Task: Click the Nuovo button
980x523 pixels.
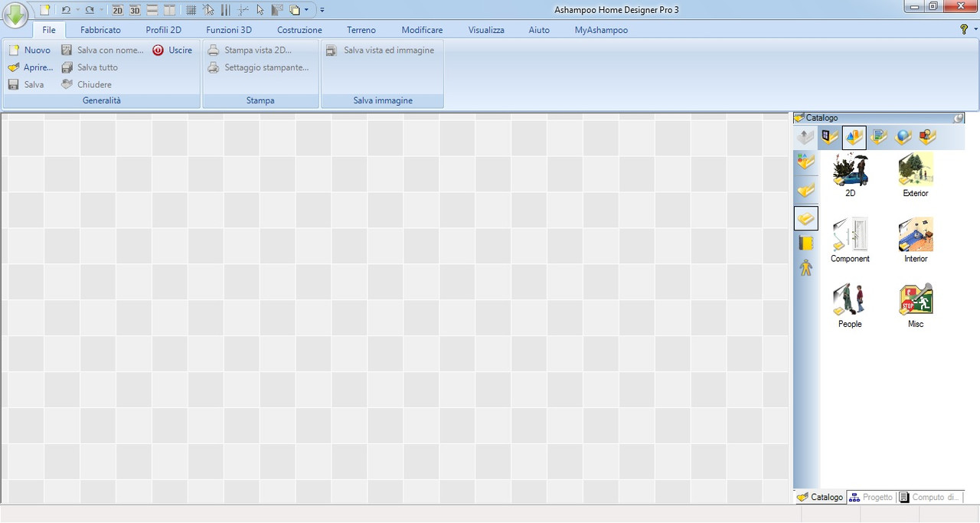Action: click(29, 50)
